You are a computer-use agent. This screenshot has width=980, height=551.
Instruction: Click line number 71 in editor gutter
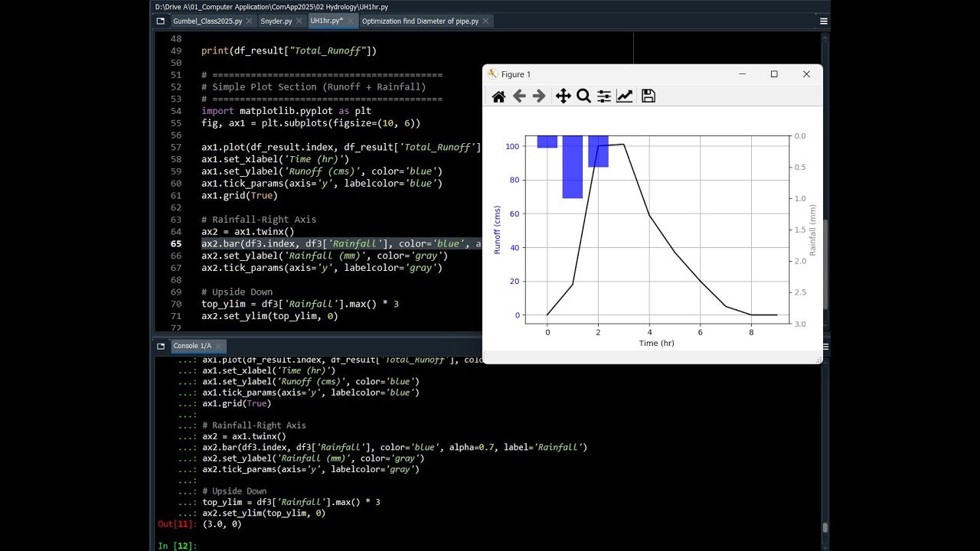[176, 316]
